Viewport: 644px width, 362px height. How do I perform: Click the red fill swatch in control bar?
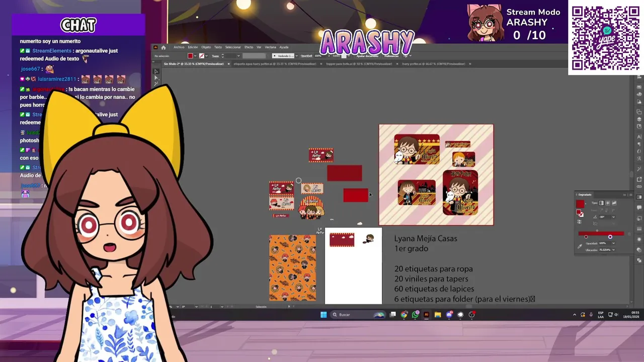click(x=190, y=56)
